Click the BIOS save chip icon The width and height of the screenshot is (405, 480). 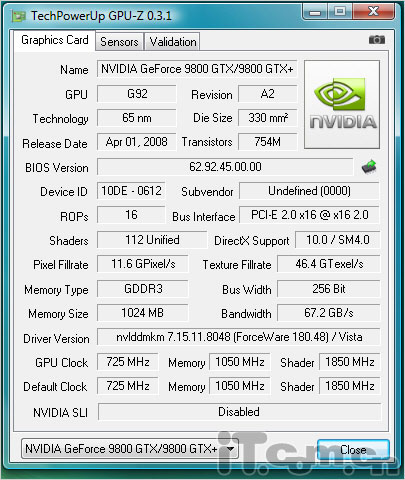(369, 166)
